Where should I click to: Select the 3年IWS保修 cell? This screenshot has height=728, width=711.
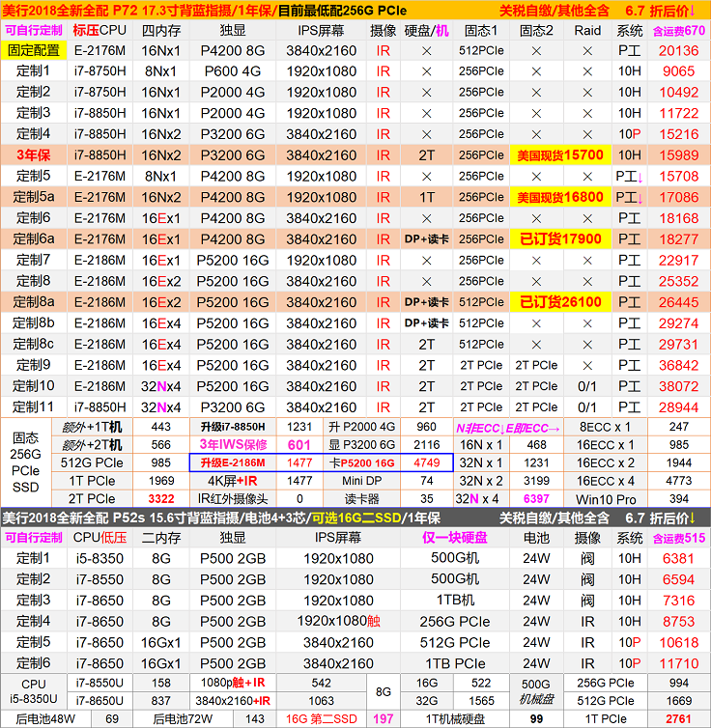(x=230, y=444)
